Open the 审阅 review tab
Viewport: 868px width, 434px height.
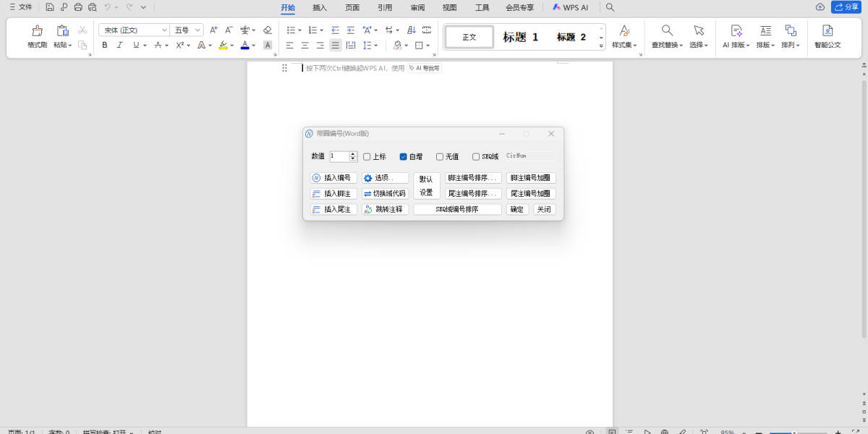(x=417, y=7)
